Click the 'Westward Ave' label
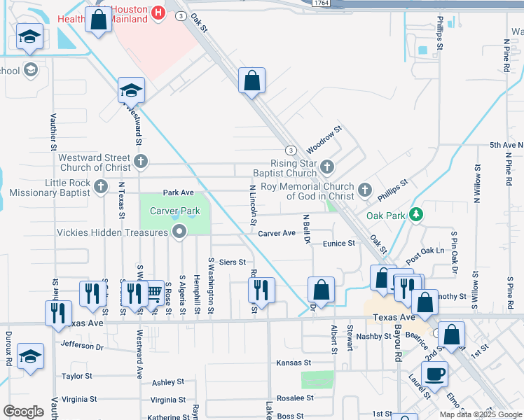This screenshot has width=524, height=420. point(139,354)
